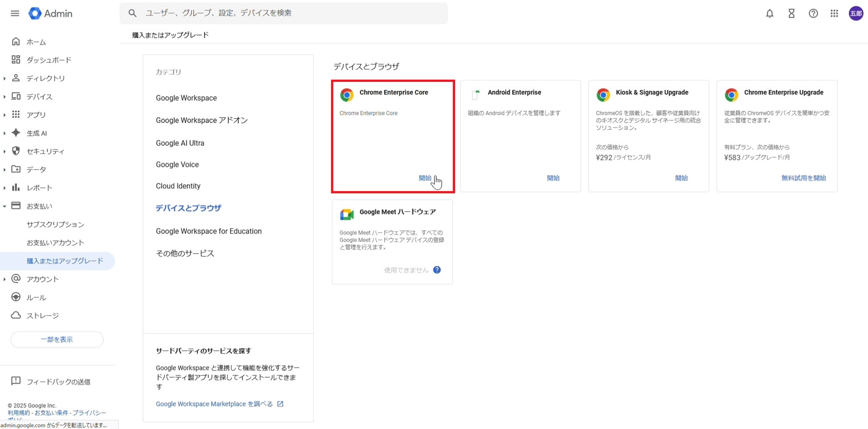This screenshot has width=868, height=429.
Task: Open the hourglass tasks icon
Action: pyautogui.click(x=791, y=14)
